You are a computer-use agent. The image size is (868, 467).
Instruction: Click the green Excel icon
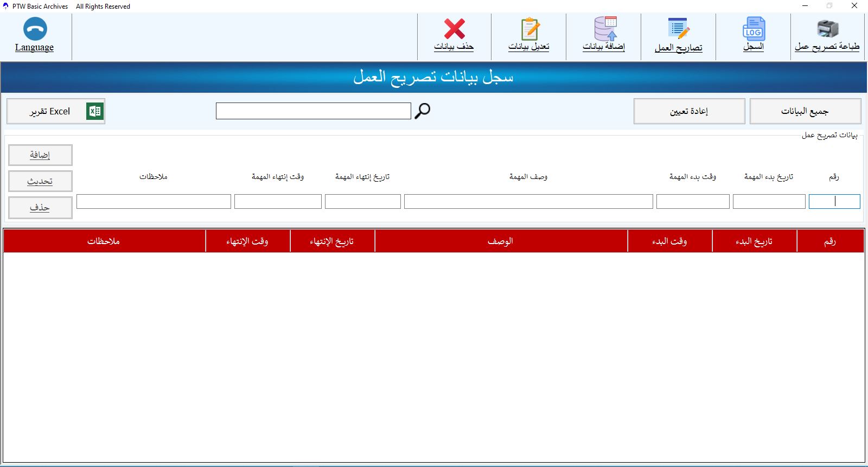point(94,111)
